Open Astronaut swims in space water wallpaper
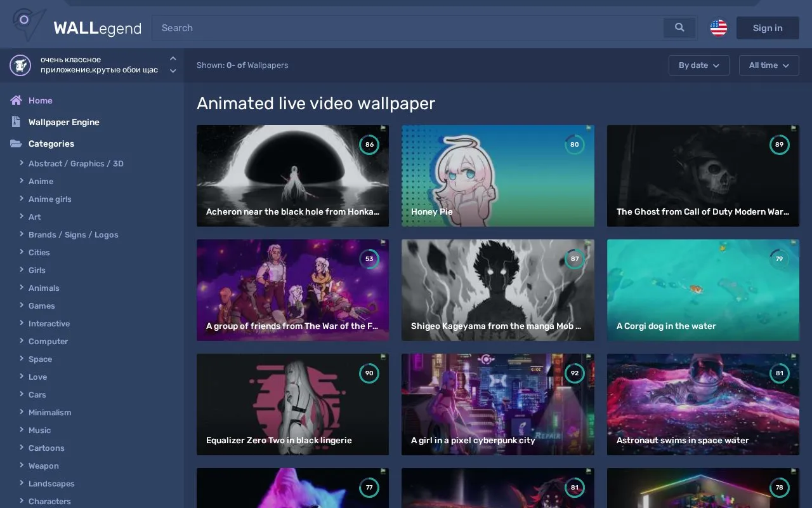Viewport: 812px width, 508px height. point(703,404)
